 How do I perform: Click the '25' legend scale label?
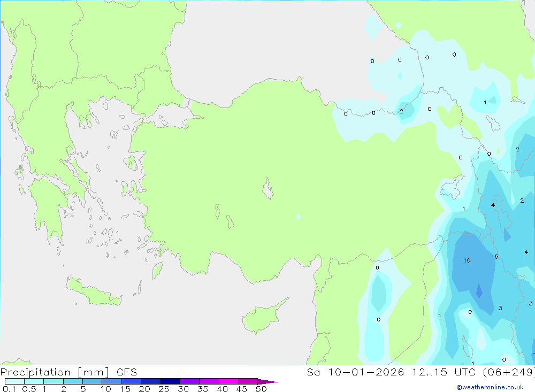click(x=164, y=389)
